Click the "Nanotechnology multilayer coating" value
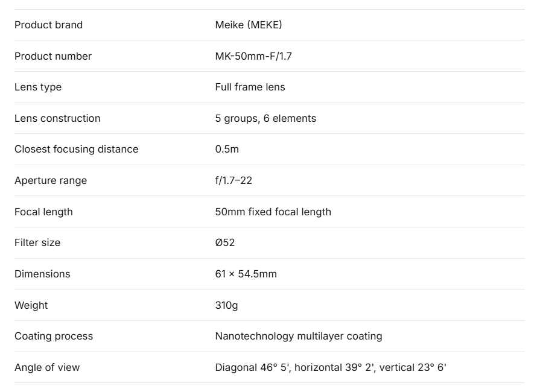This screenshot has height=392, width=537. pos(298,336)
